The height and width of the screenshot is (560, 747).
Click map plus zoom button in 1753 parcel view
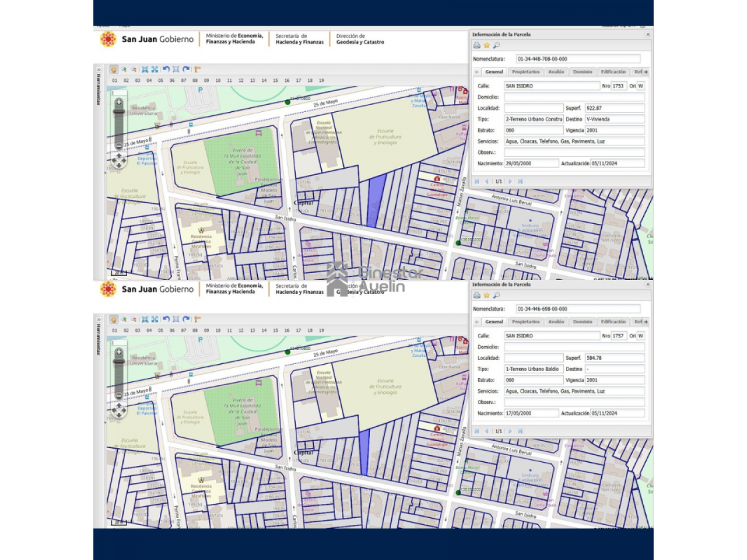point(119,102)
